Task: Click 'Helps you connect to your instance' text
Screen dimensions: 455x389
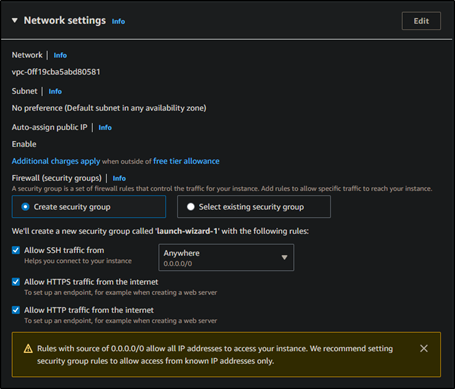Action: [x=78, y=261]
